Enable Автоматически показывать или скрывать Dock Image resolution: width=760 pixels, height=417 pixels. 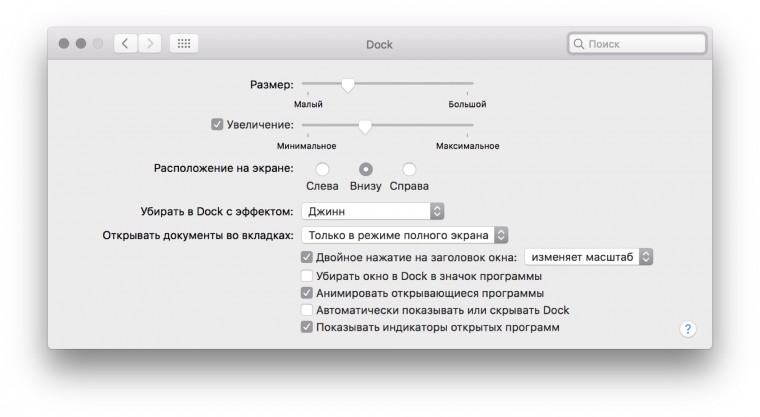(306, 310)
